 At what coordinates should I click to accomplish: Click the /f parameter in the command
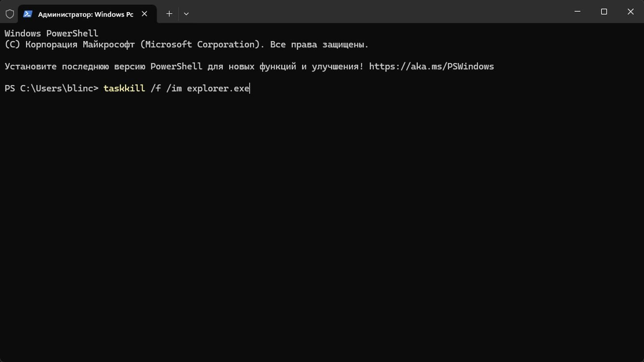point(156,88)
